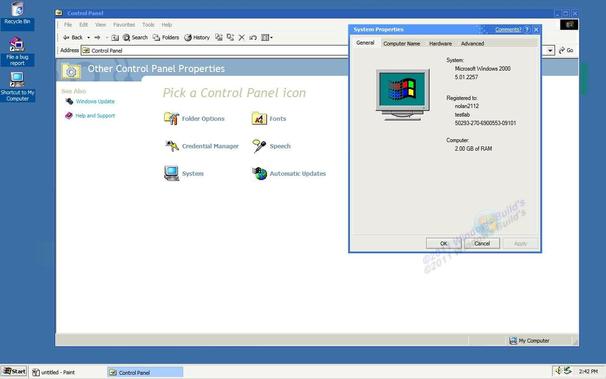Viewport: 606px width, 379px height.
Task: Open the View menu
Action: pyautogui.click(x=100, y=25)
